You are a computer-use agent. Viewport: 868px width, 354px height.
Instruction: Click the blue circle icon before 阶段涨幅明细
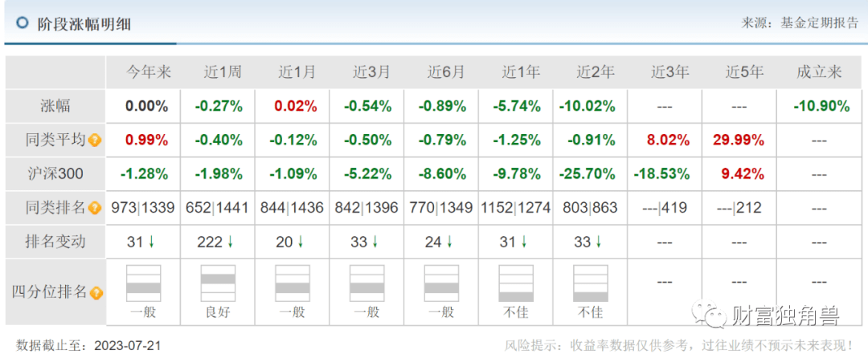click(x=22, y=23)
